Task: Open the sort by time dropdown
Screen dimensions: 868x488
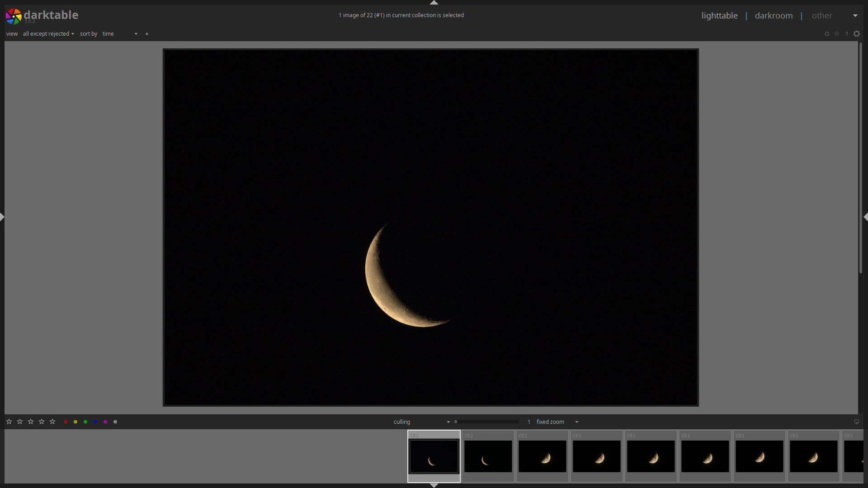Action: pyautogui.click(x=119, y=33)
